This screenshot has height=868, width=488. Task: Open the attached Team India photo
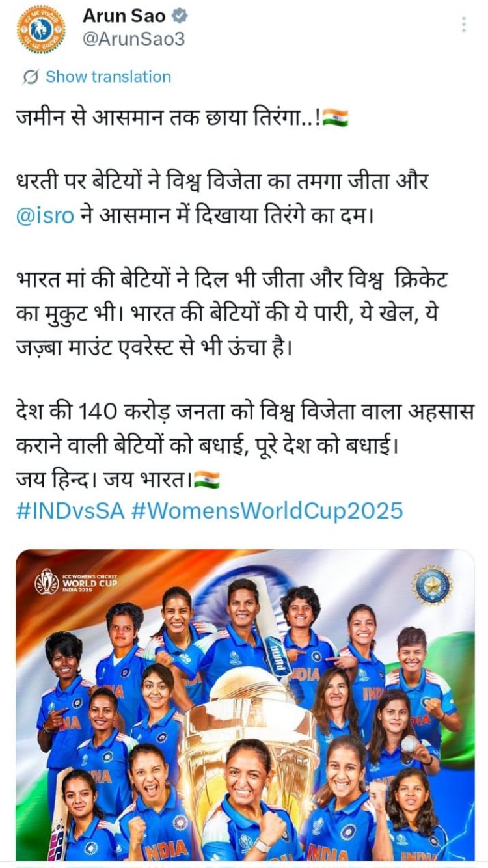point(245,705)
